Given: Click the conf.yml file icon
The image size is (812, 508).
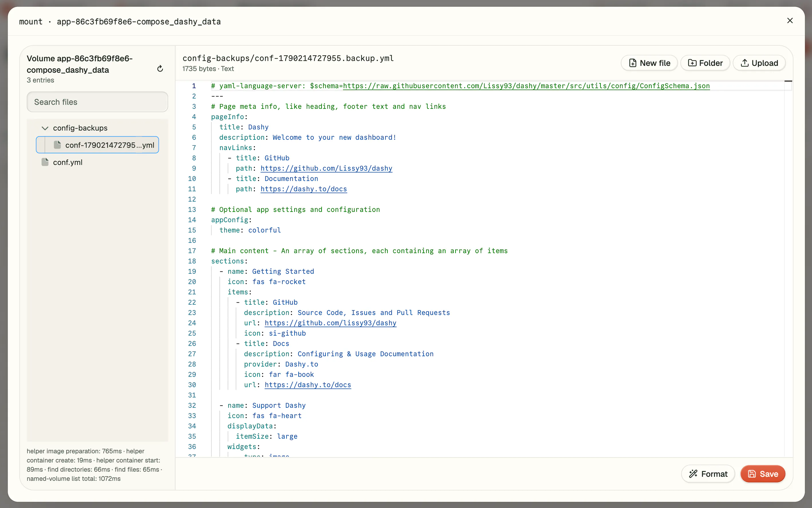Looking at the screenshot, I should (x=45, y=162).
